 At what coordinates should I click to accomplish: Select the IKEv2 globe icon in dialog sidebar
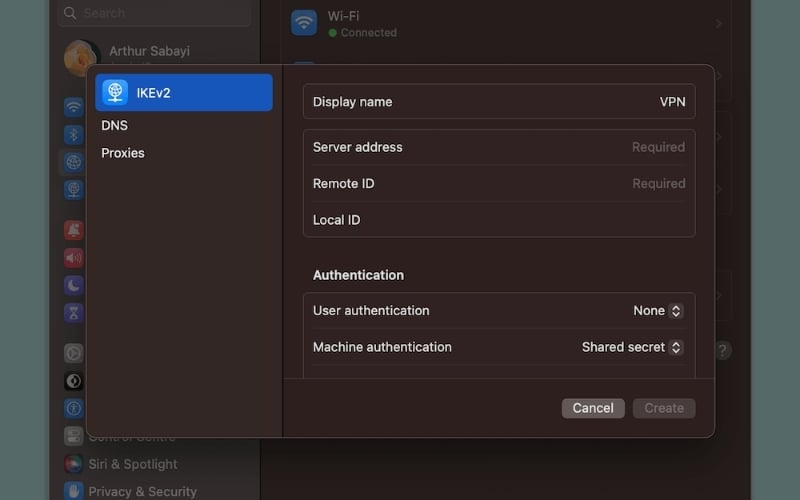coord(115,92)
